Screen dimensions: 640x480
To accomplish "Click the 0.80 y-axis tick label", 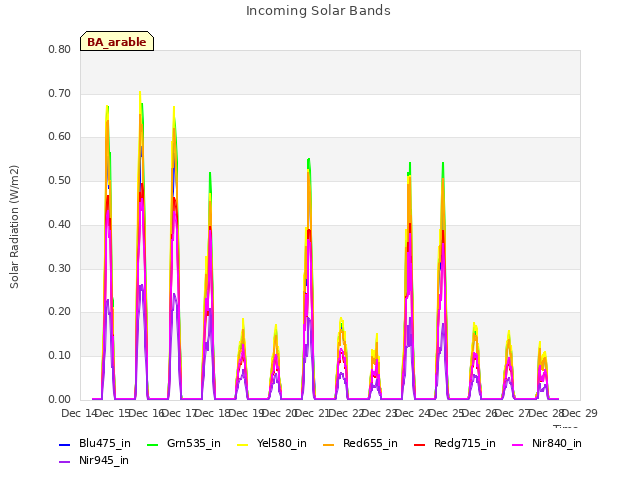I will [x=60, y=49].
